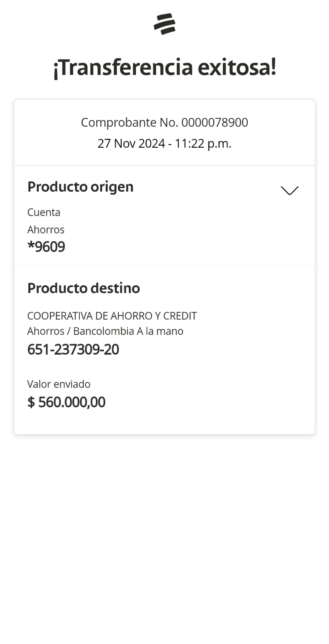Click the Cuenta label under Producto origen
The height and width of the screenshot is (644, 329).
click(43, 212)
